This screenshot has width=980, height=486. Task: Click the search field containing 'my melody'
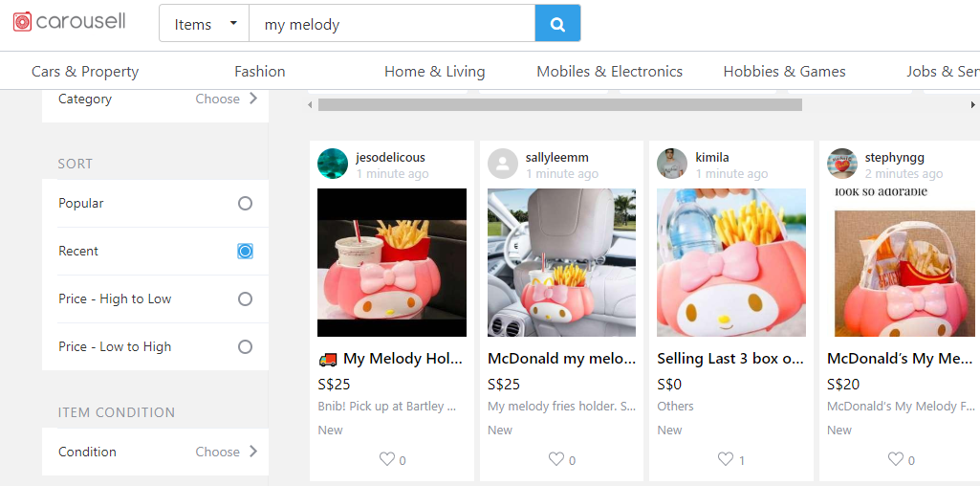click(391, 24)
